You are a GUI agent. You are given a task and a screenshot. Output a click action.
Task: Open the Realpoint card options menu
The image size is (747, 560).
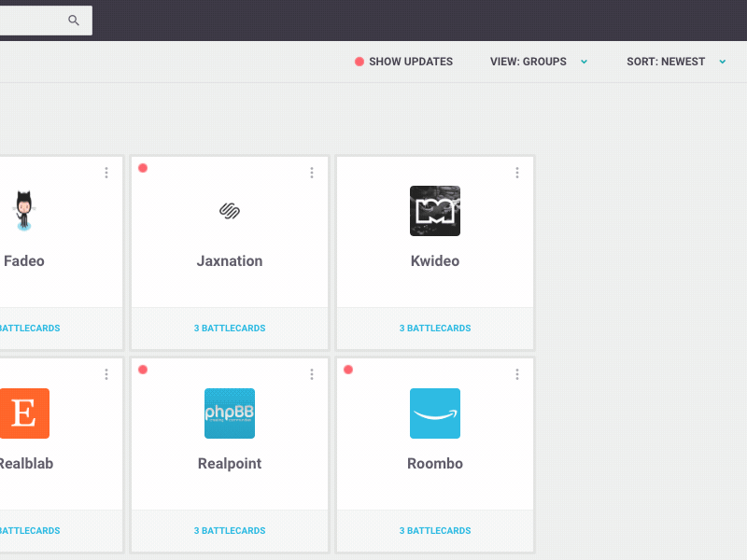click(312, 374)
